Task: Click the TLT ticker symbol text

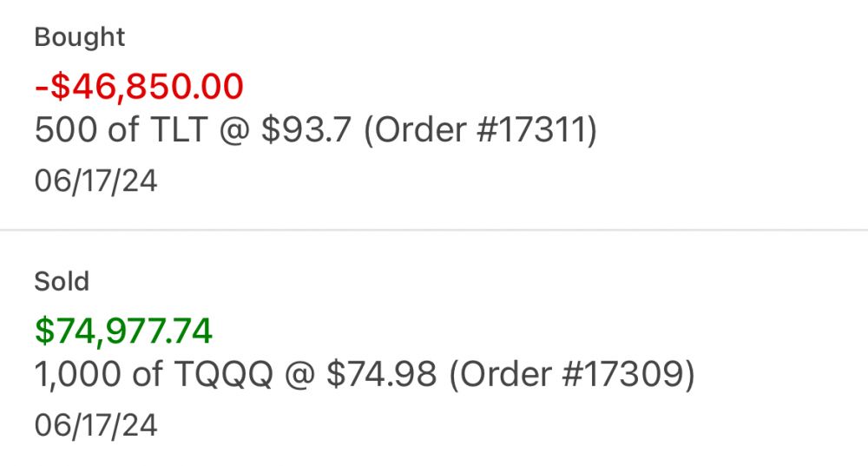Action: coord(179,129)
